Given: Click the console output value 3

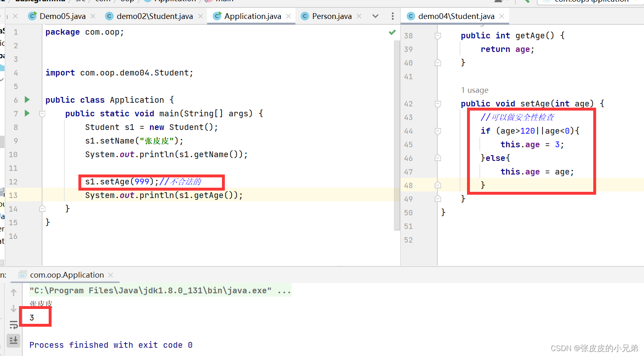Looking at the screenshot, I should pyautogui.click(x=32, y=318).
